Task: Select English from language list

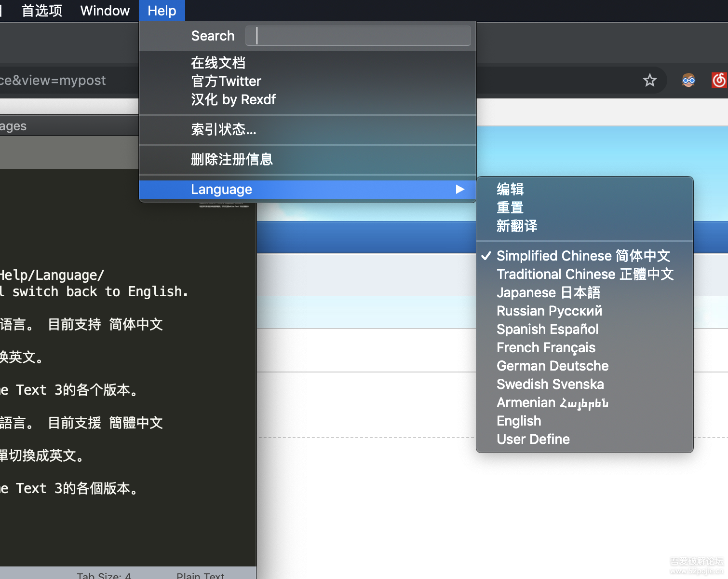Action: click(x=519, y=421)
